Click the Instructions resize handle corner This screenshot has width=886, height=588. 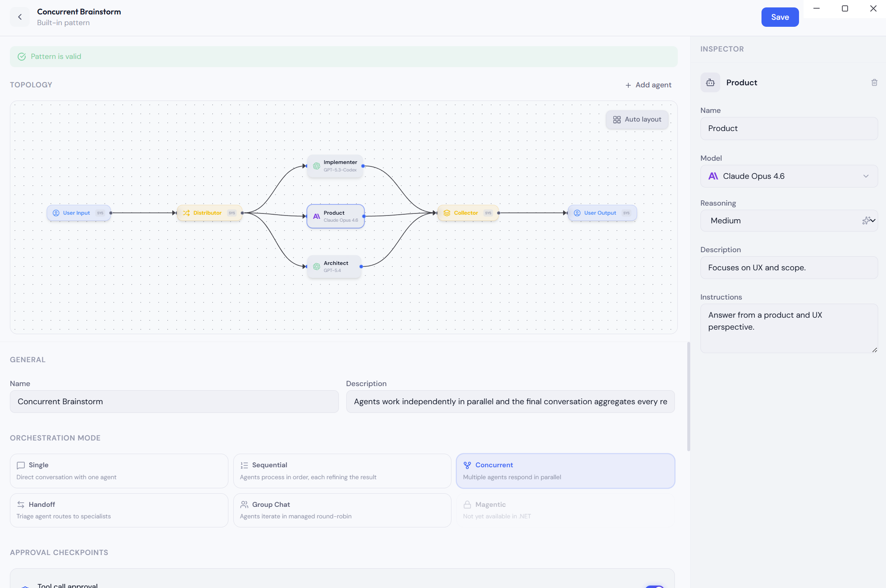[x=874, y=350]
